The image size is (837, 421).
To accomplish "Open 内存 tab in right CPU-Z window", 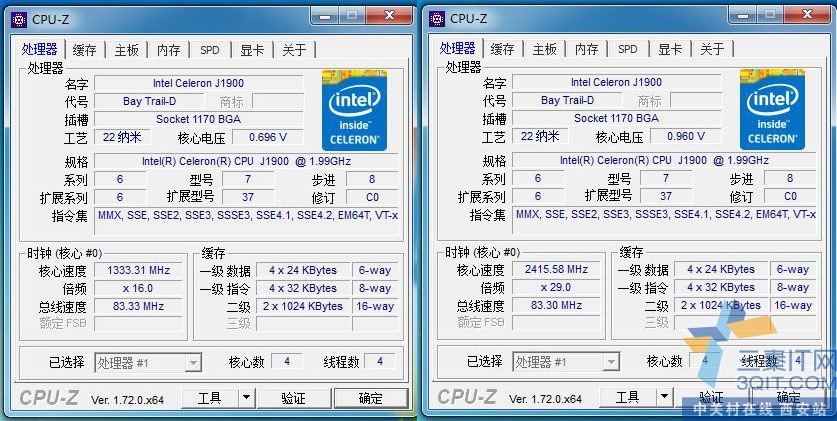I will 587,50.
